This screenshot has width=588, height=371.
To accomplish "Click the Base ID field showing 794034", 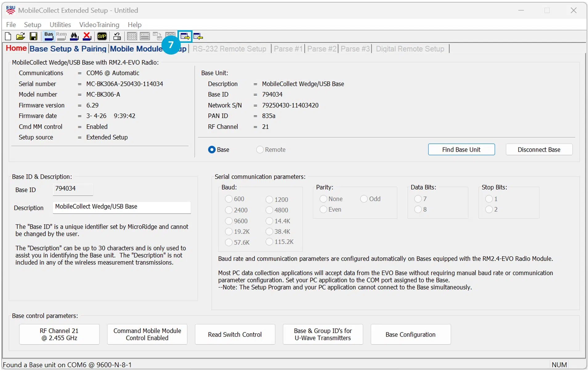I will [x=73, y=189].
